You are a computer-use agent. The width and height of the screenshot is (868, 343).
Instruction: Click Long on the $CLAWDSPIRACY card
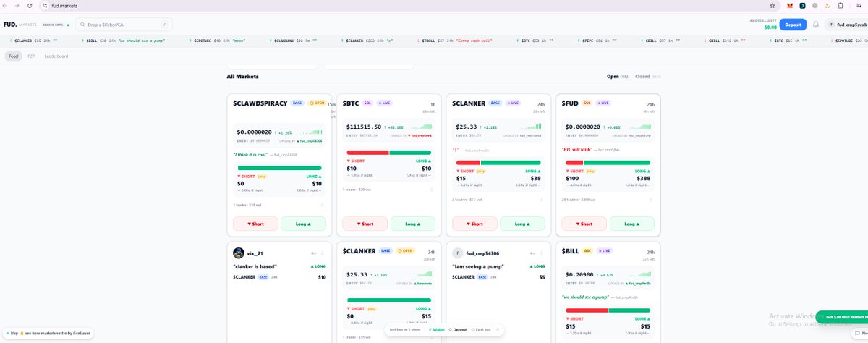pos(303,224)
